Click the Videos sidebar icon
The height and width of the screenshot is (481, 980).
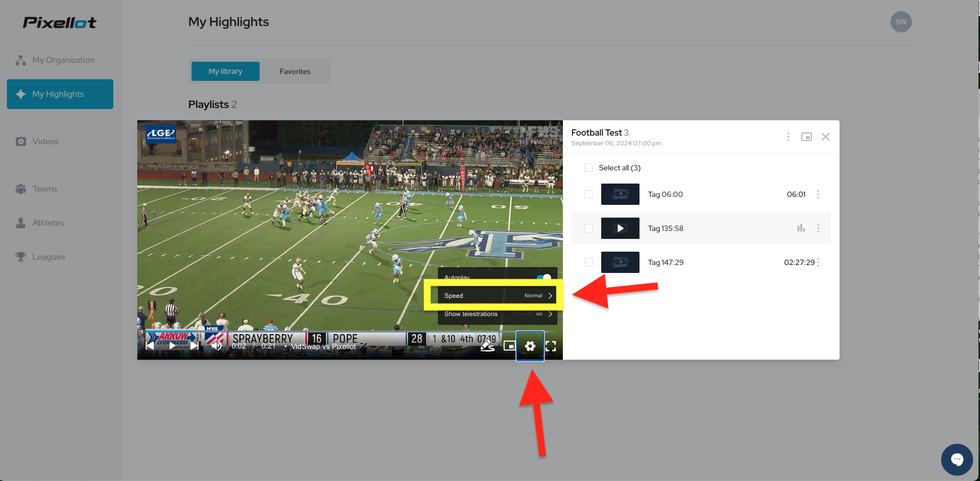[x=21, y=142]
